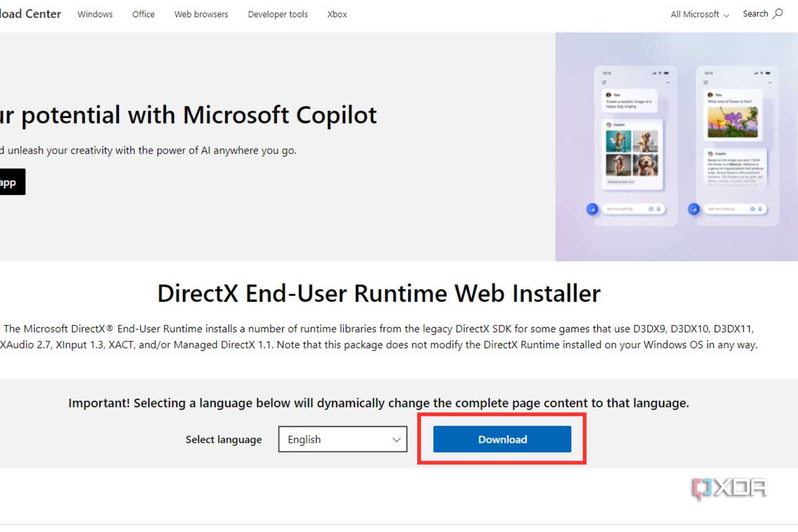Open the Developer tools menu item

[278, 15]
